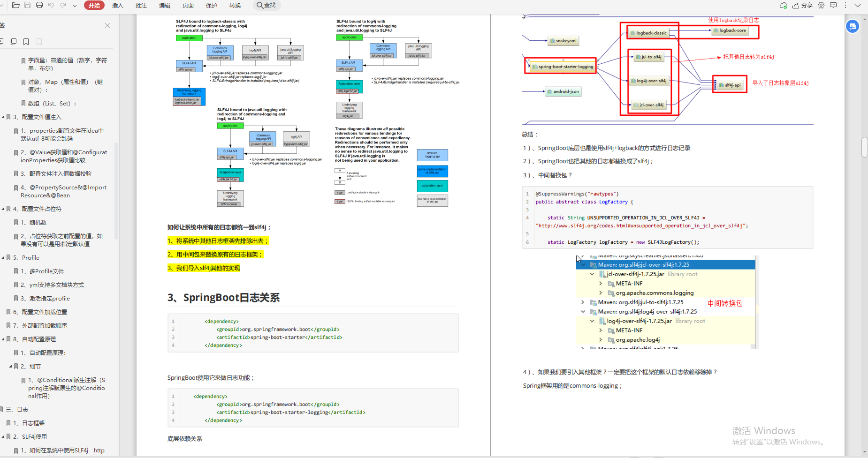Viewport: 868px width, 458px height.
Task: Open a file with the folder icon
Action: click(15, 5)
